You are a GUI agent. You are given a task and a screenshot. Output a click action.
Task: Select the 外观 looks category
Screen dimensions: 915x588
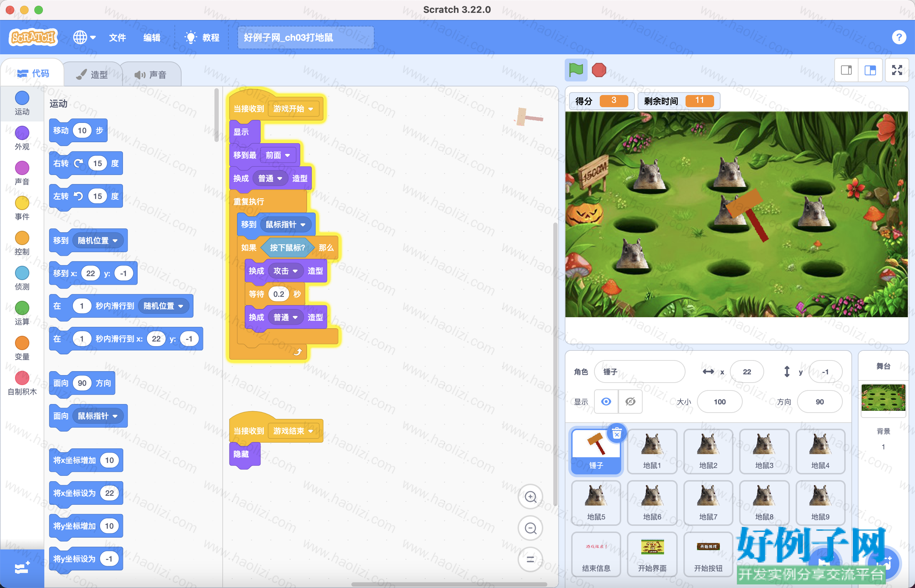pos(22,138)
